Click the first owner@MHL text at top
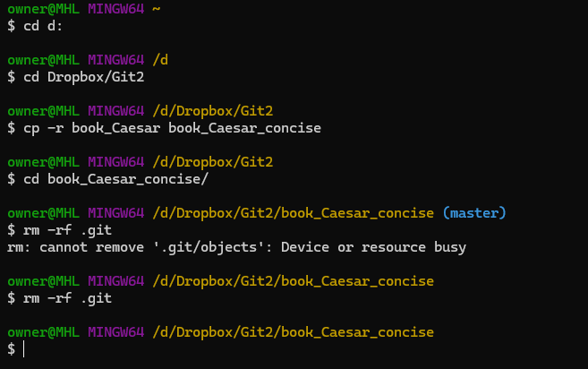 click(x=44, y=9)
